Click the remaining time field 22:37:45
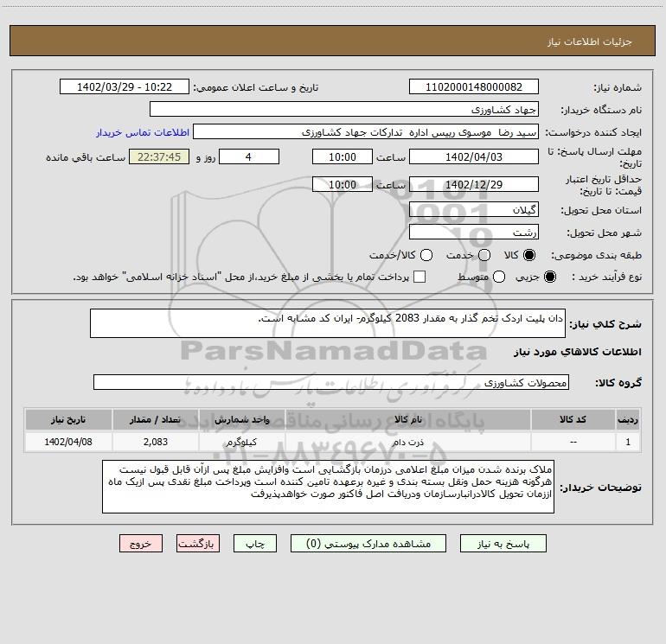The image size is (666, 644). point(159,157)
